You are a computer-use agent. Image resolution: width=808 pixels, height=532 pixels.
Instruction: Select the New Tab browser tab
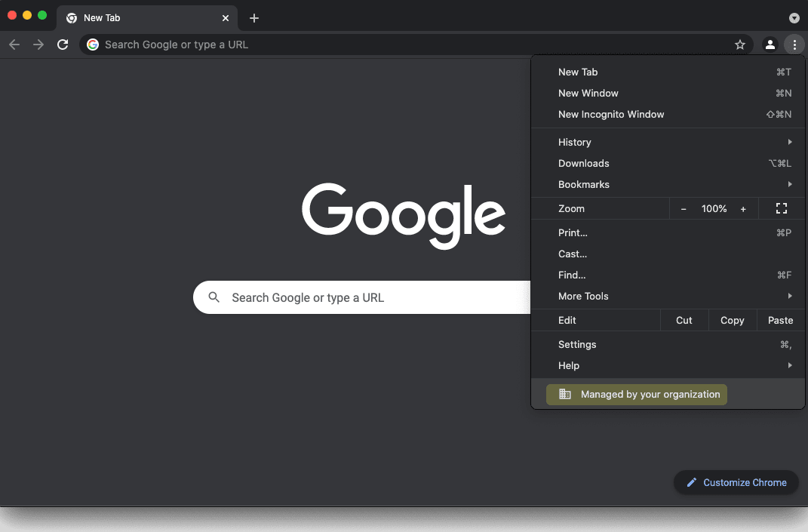pyautogui.click(x=147, y=18)
